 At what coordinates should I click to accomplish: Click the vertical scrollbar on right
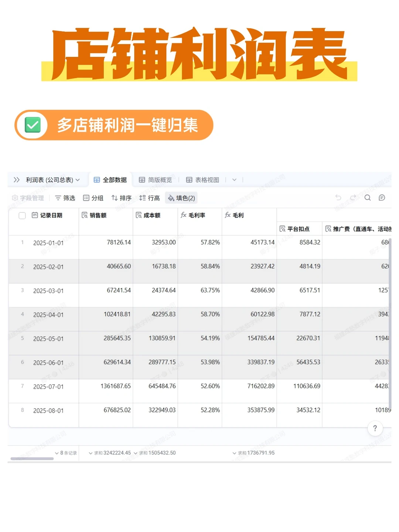(390, 323)
